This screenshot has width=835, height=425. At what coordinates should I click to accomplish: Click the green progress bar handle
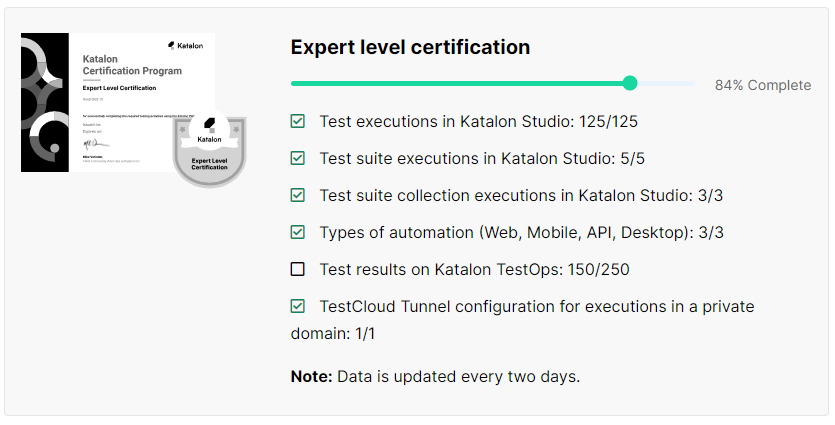point(630,83)
